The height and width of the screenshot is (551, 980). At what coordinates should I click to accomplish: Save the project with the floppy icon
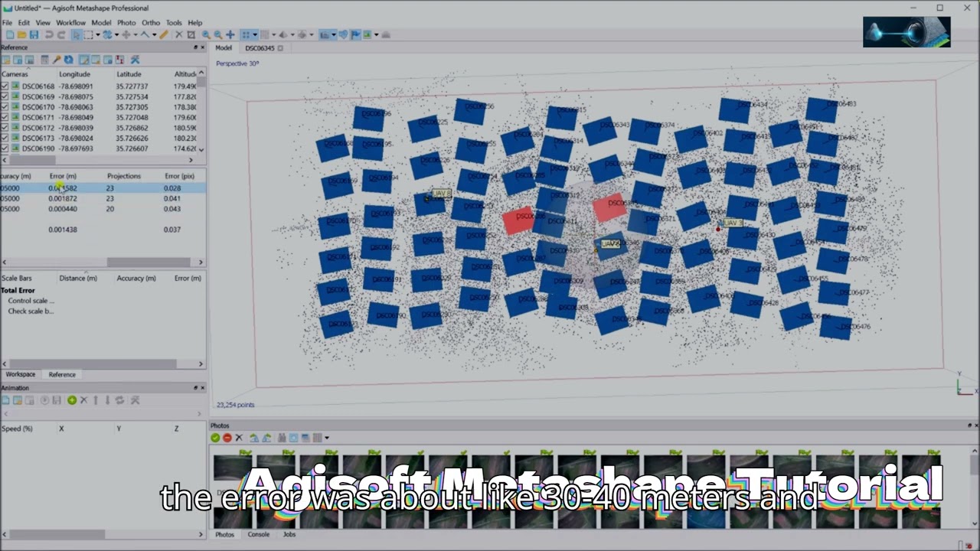tap(34, 34)
